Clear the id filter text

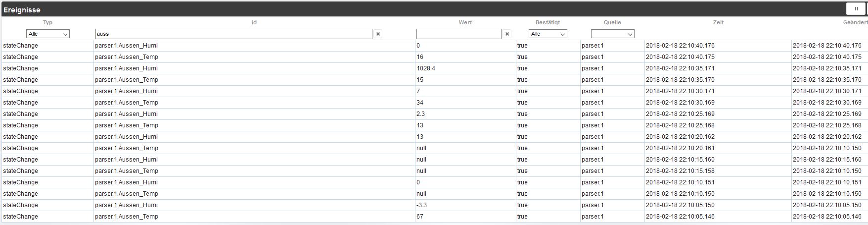point(378,34)
